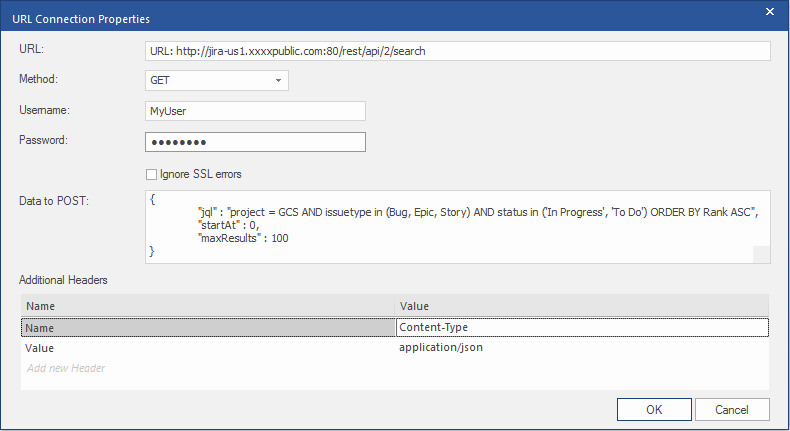
Task: Click the Data to POST scrollbar corner
Action: pos(762,255)
